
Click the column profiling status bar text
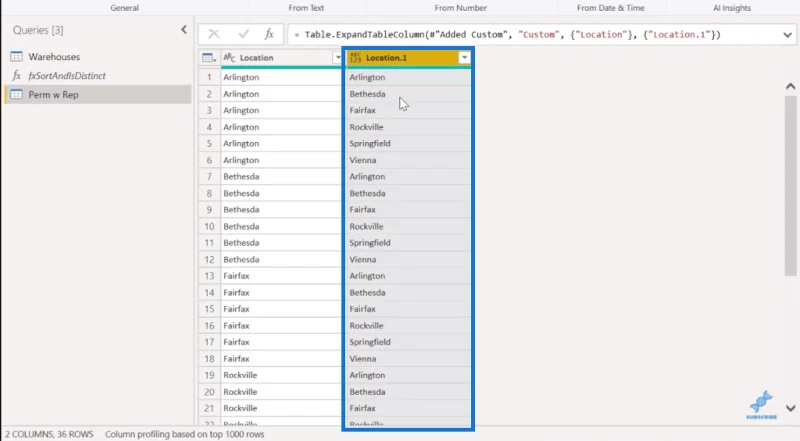185,434
